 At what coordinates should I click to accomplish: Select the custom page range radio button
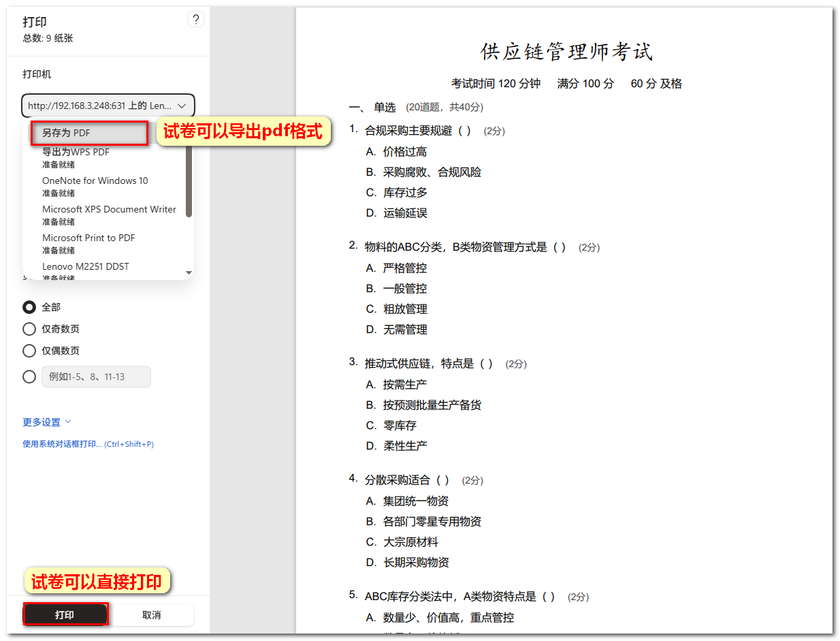tap(29, 377)
